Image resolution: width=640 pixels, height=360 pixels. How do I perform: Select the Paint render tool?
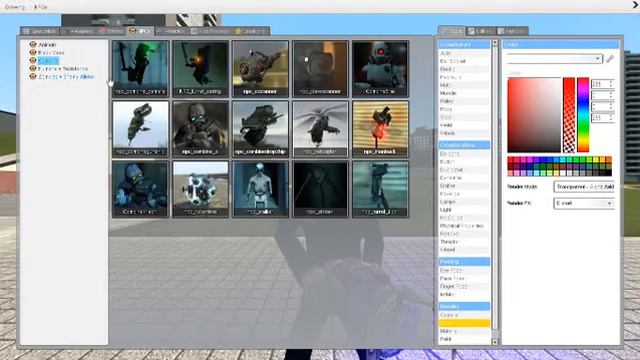click(464, 339)
